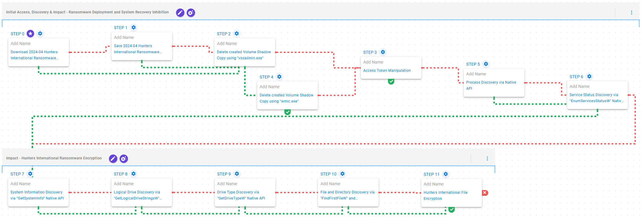Click the STEP 11 gear icon
This screenshot has width=644, height=219.
pyautogui.click(x=446, y=174)
